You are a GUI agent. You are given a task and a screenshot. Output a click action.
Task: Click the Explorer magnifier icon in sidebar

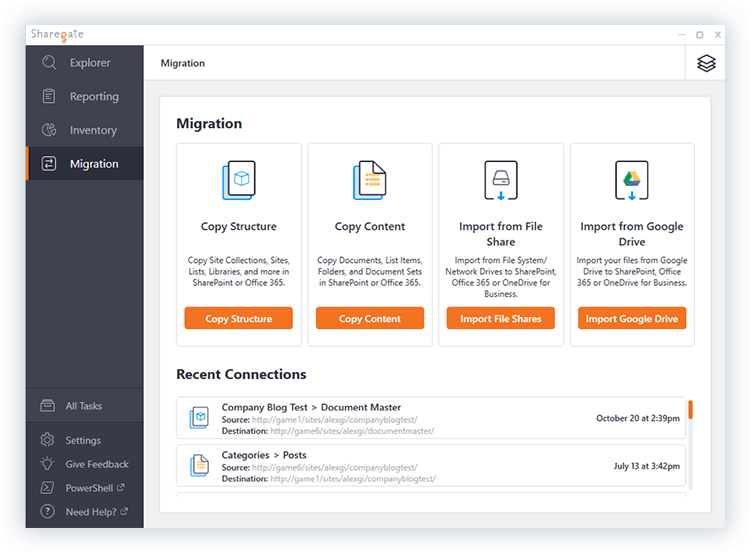pos(49,62)
